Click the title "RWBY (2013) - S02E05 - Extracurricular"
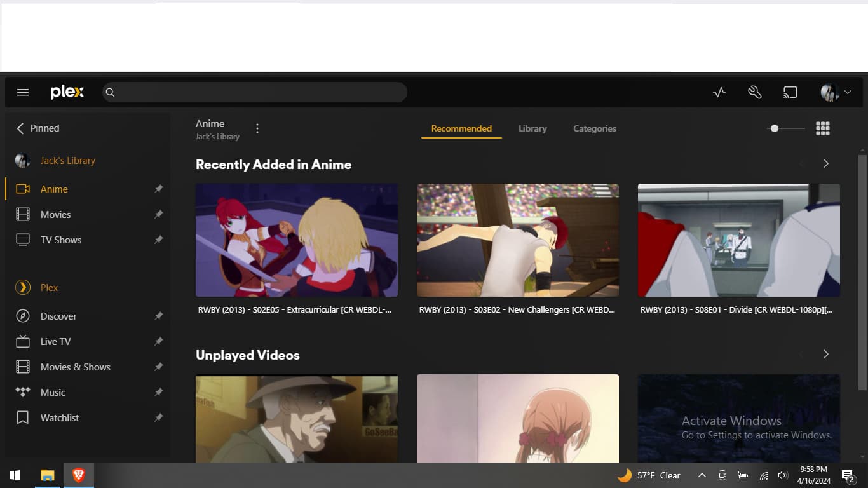The width and height of the screenshot is (868, 488). tap(294, 310)
